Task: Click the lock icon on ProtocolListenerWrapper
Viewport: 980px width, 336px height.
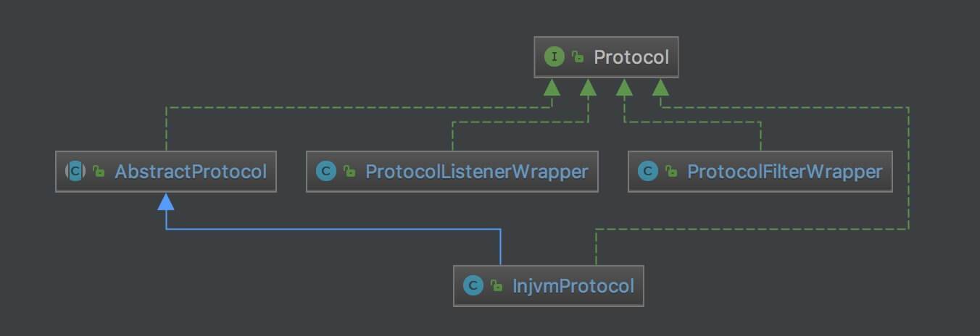Action: [349, 172]
